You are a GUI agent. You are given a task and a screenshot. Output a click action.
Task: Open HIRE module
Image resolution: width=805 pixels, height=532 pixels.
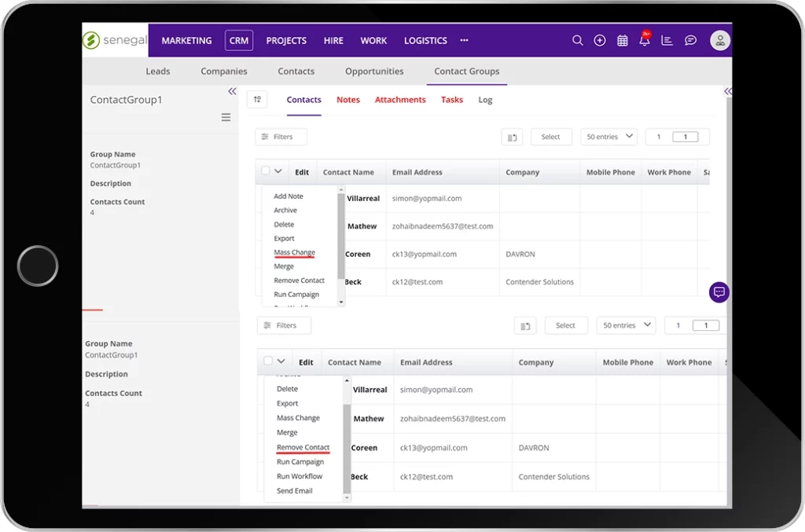333,41
